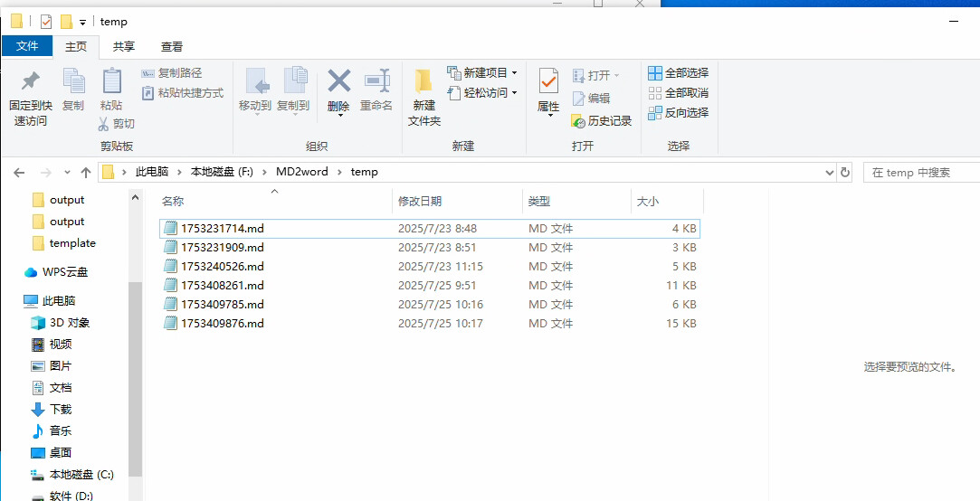
Task: Sort files by 大小 column
Action: tap(668, 201)
